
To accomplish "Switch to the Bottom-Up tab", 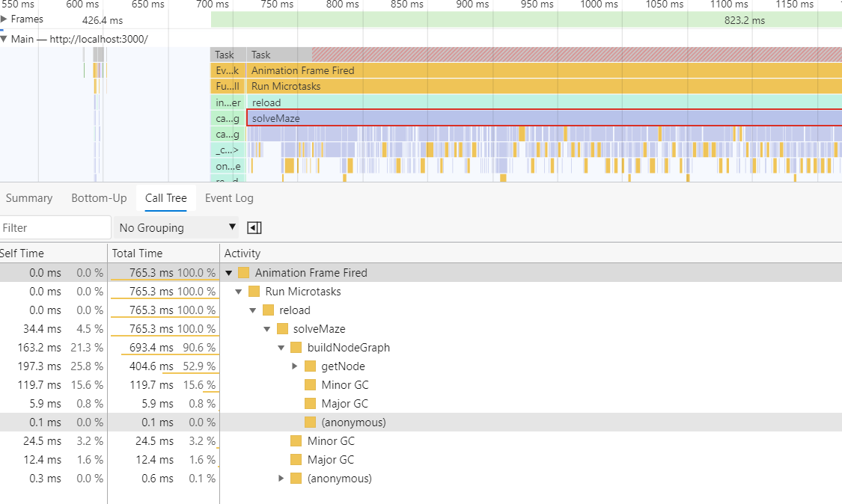I will click(99, 198).
